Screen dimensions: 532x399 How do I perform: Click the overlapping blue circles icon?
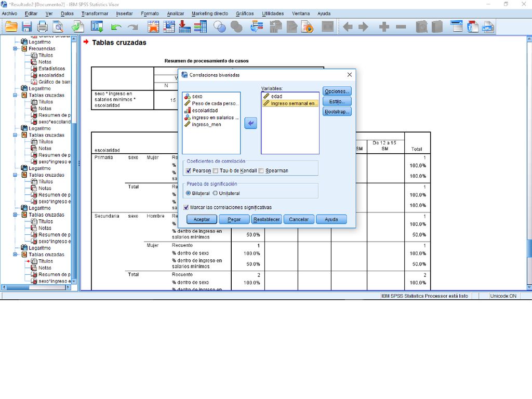[220, 27]
